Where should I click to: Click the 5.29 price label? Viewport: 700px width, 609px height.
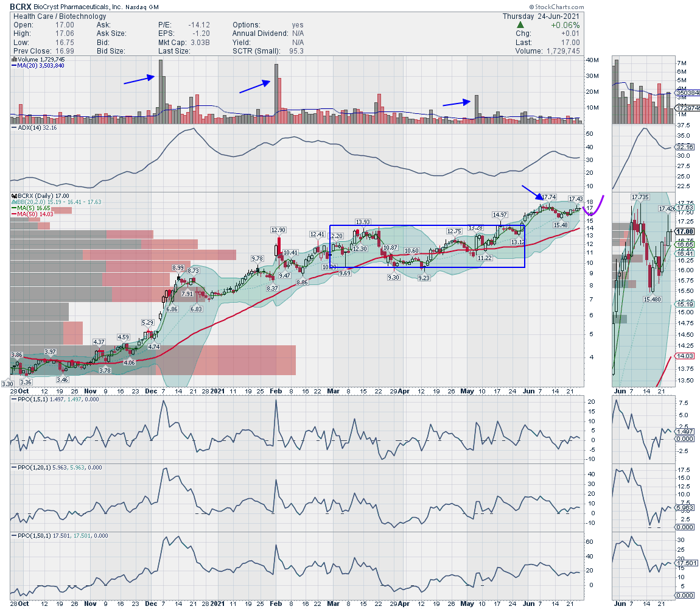click(147, 323)
